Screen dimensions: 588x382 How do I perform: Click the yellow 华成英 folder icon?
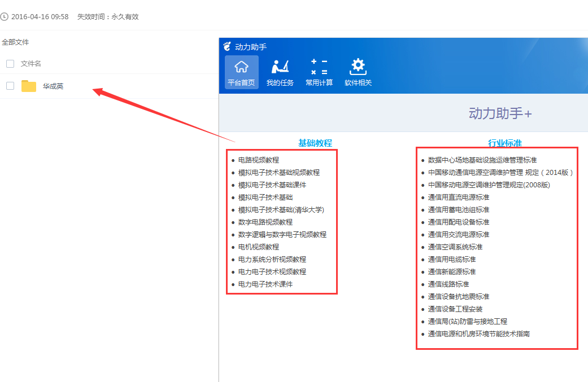(x=29, y=86)
